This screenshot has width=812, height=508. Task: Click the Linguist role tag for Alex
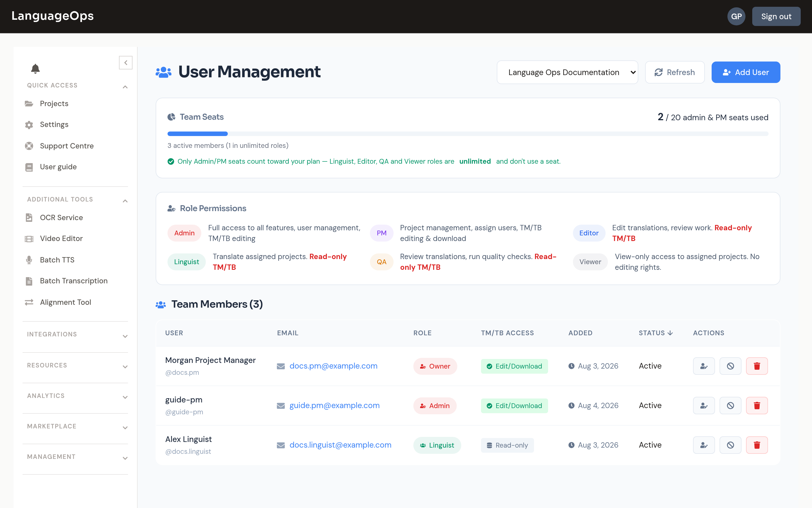coord(437,445)
